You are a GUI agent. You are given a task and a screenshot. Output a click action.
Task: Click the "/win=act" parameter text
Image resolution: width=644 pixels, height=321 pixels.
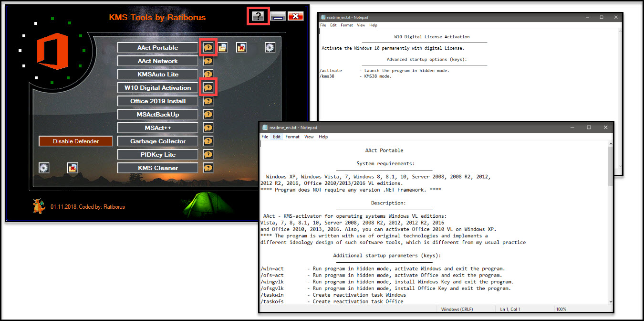tap(272, 268)
